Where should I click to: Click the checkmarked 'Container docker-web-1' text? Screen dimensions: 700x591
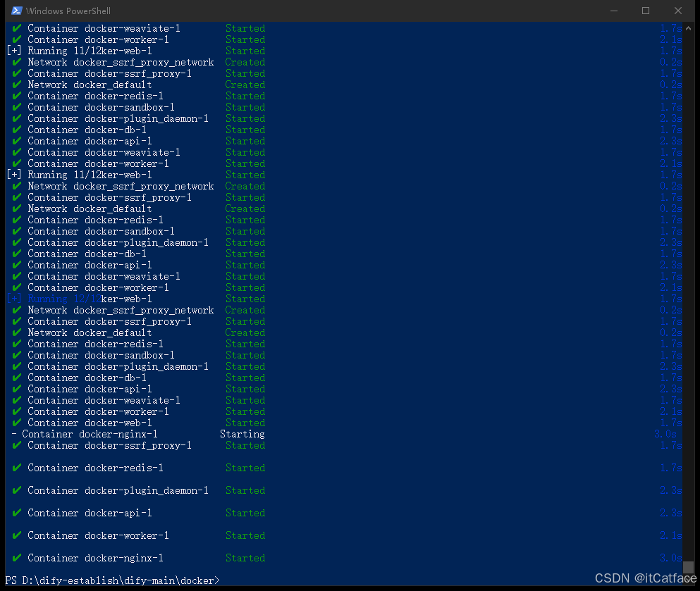(90, 423)
